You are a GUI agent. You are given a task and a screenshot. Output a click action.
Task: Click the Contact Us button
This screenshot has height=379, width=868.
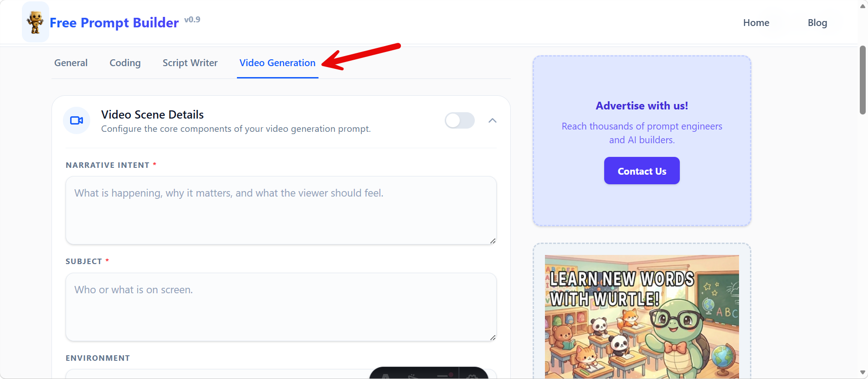pos(641,171)
